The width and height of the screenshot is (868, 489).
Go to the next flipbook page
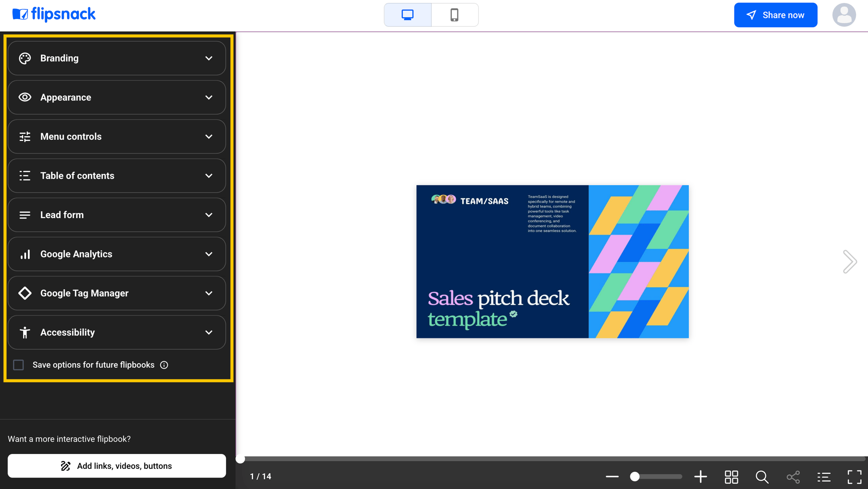[x=849, y=261]
